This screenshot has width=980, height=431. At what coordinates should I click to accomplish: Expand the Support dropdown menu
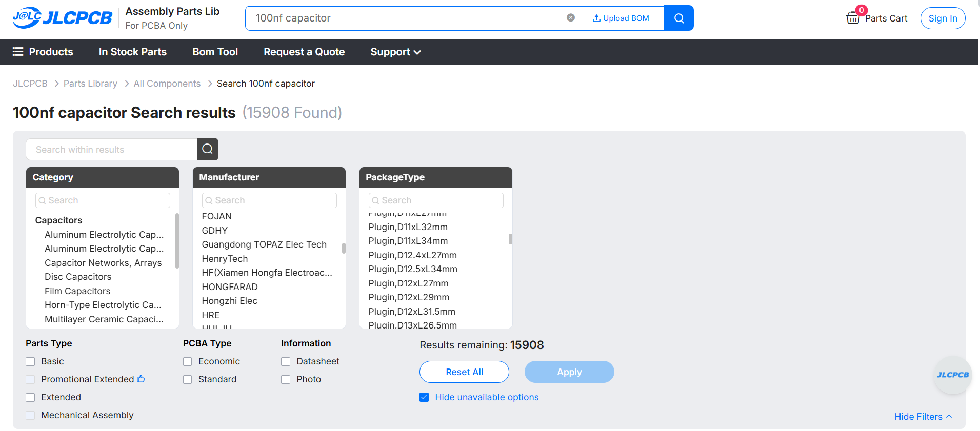pos(395,52)
